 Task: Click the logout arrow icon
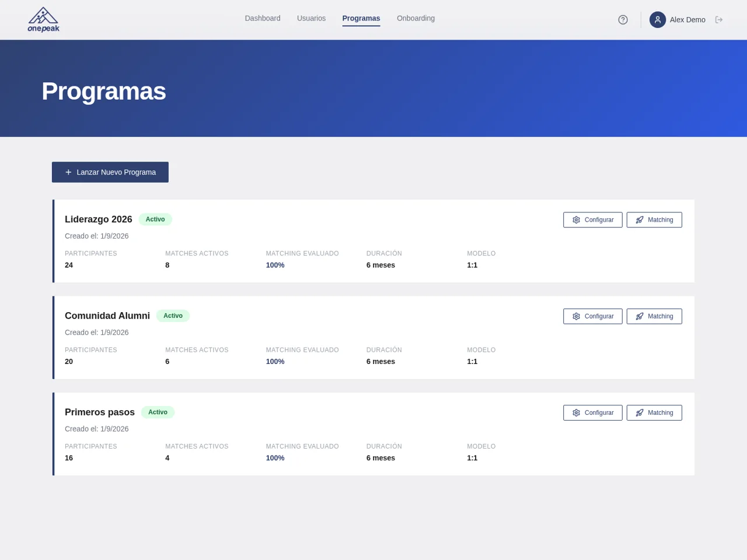tap(719, 20)
